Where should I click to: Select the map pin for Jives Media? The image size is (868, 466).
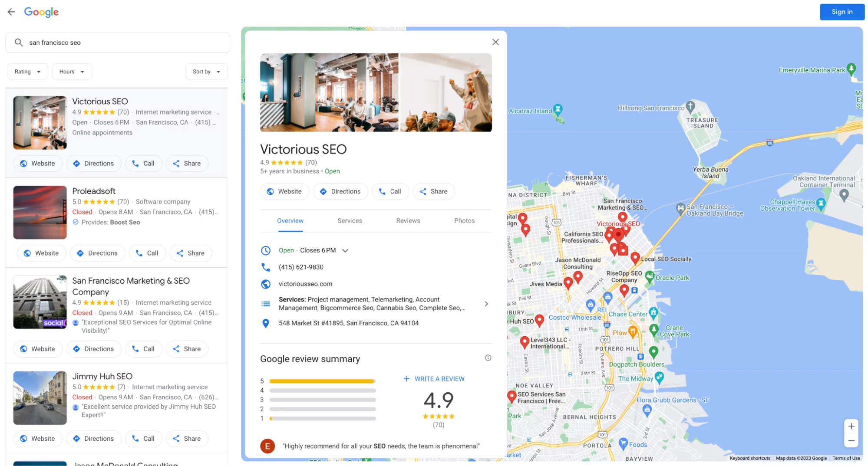pyautogui.click(x=568, y=282)
